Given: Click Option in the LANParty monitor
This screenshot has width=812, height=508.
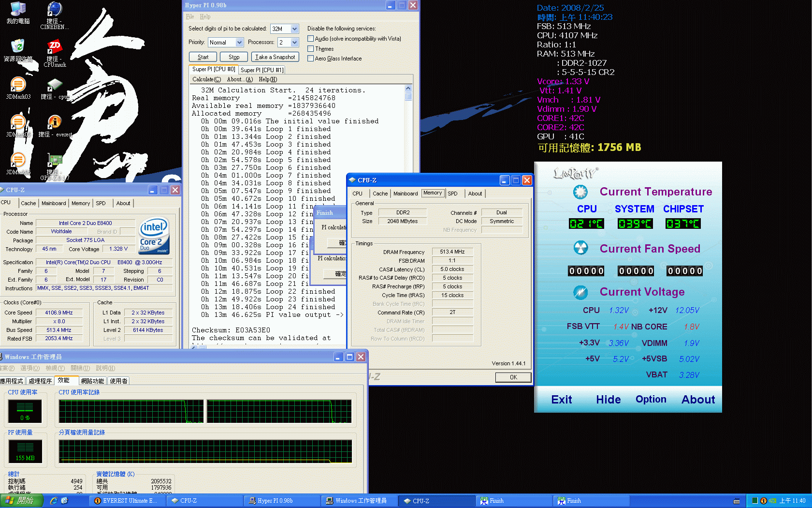Looking at the screenshot, I should pos(651,399).
